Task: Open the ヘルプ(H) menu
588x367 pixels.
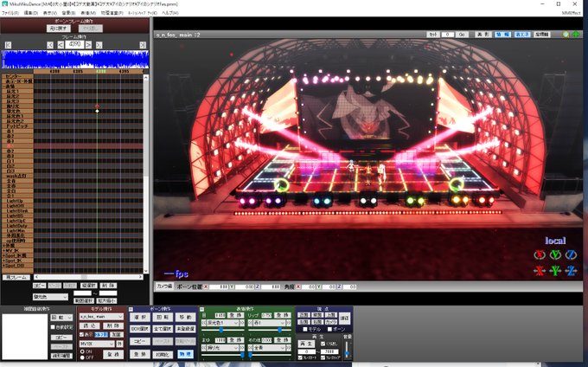Action: tap(169, 13)
